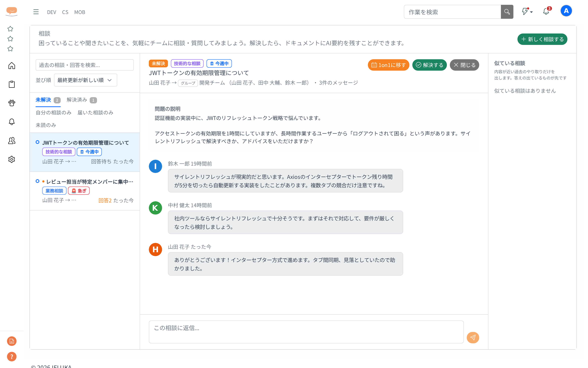This screenshot has width=588, height=368.
Task: Click the search magnifier button
Action: coord(507,12)
